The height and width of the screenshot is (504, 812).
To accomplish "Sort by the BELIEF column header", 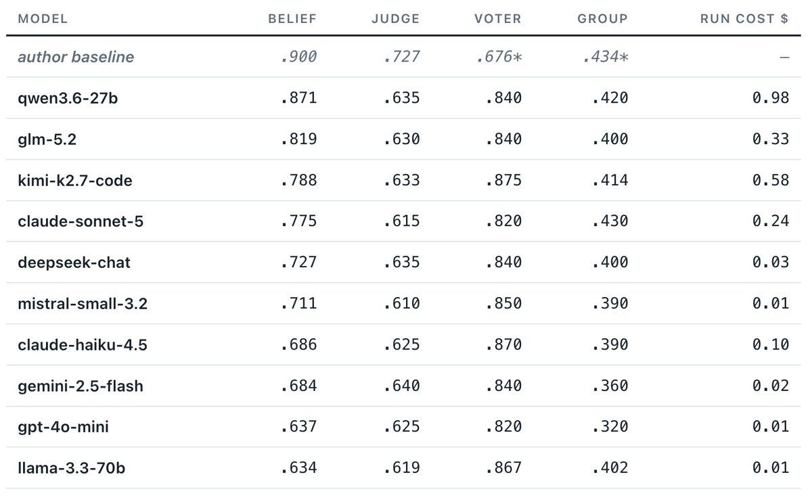I will coord(292,19).
